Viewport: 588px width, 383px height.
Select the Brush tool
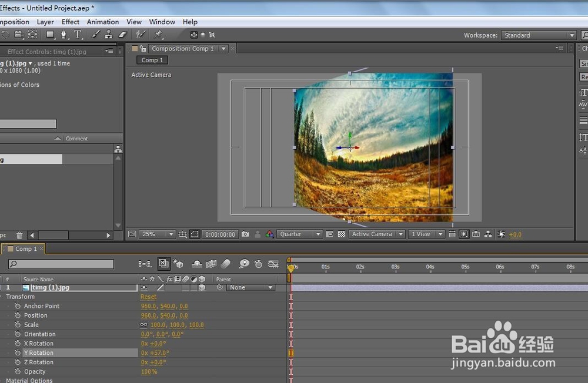pos(96,35)
